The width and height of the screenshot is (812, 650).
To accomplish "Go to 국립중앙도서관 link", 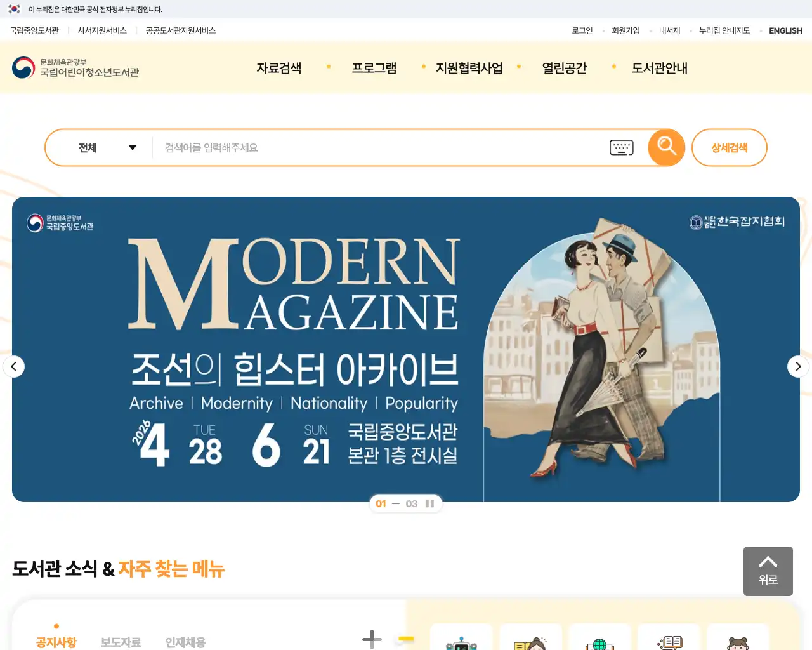I will pos(34,30).
